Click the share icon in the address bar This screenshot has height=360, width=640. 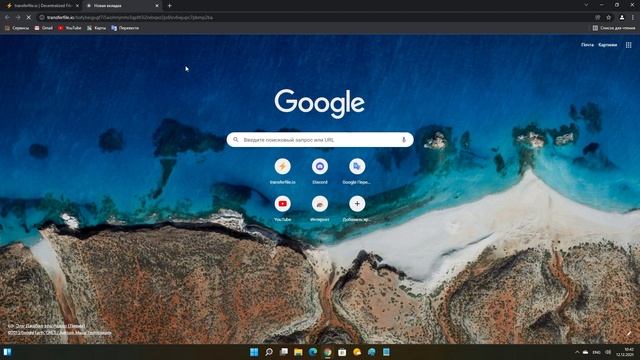tap(598, 18)
